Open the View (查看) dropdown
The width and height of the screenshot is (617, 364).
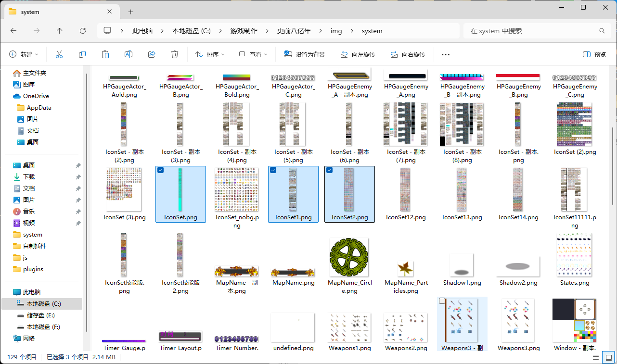pyautogui.click(x=252, y=54)
